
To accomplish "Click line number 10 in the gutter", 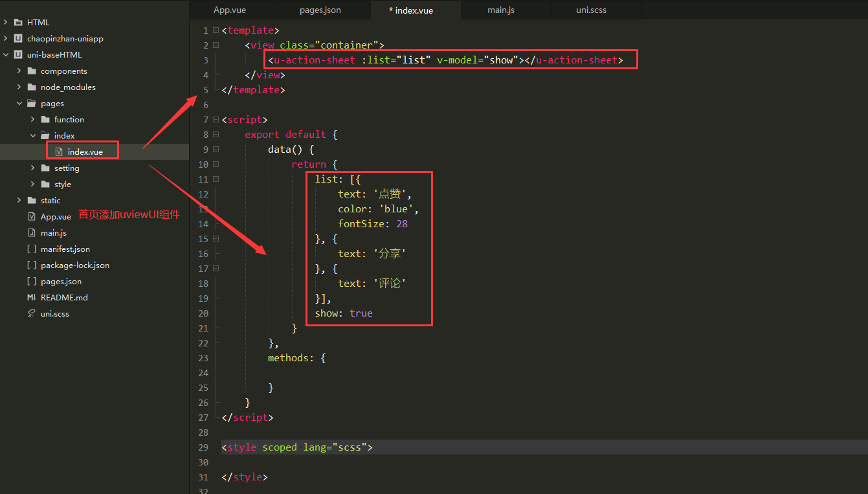I will tap(203, 164).
